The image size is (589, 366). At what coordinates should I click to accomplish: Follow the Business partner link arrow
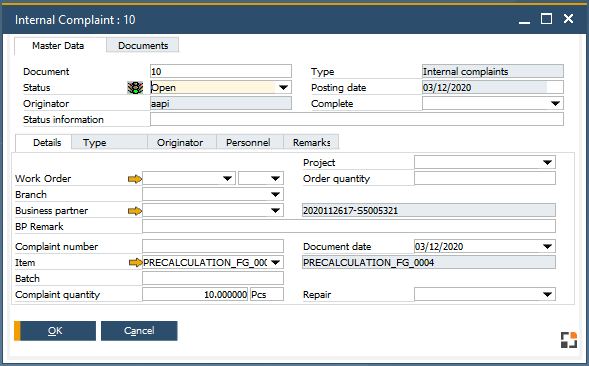tap(135, 211)
